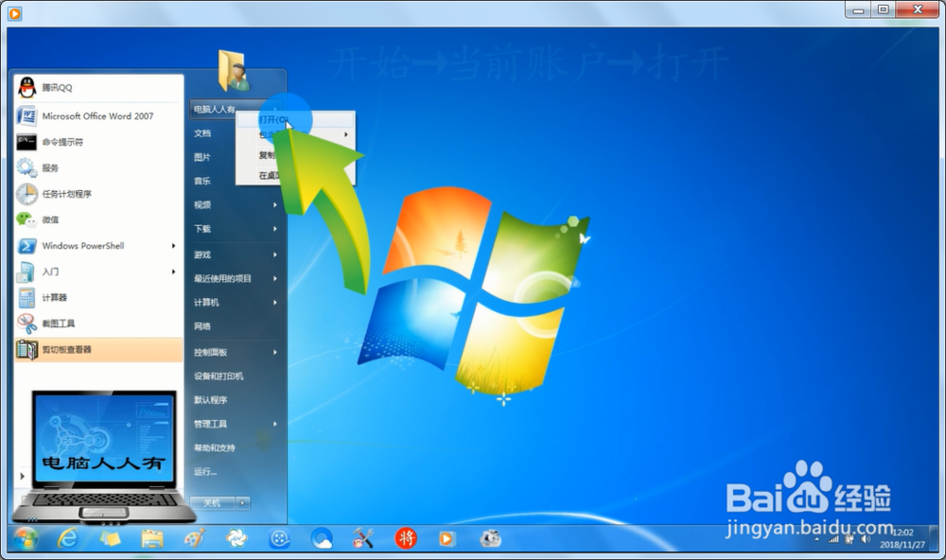Image resolution: width=946 pixels, height=560 pixels.
Task: Expand the 管理工具 submenu arrow
Action: click(275, 424)
